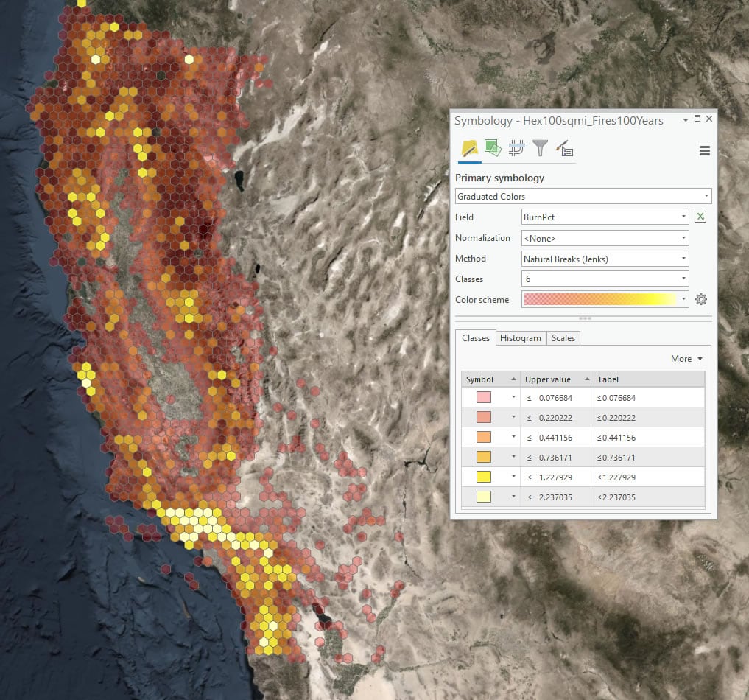
Task: Select upper value cell 0.441156
Action: tap(557, 437)
